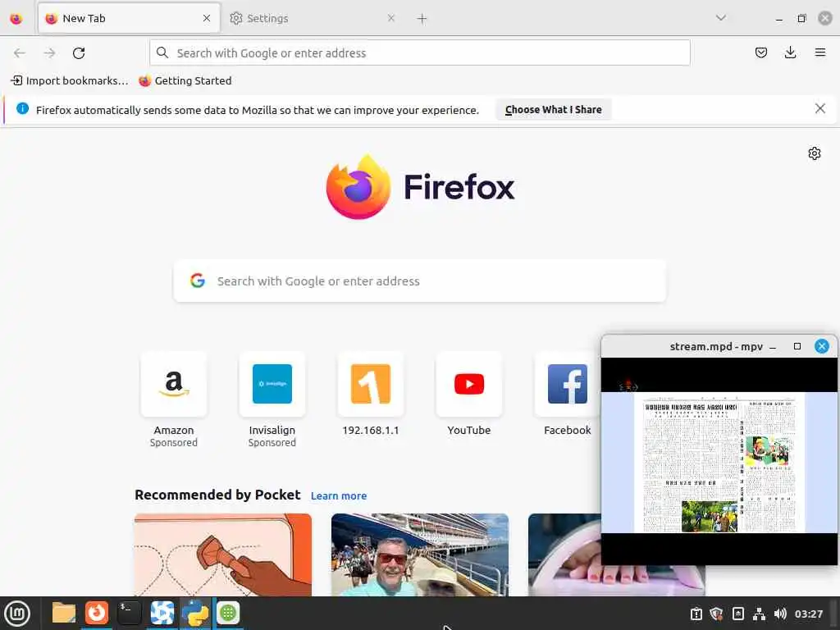Screen dimensions: 840x630
Task: Open the Firefox application menu (hamburger)
Action: 819,52
